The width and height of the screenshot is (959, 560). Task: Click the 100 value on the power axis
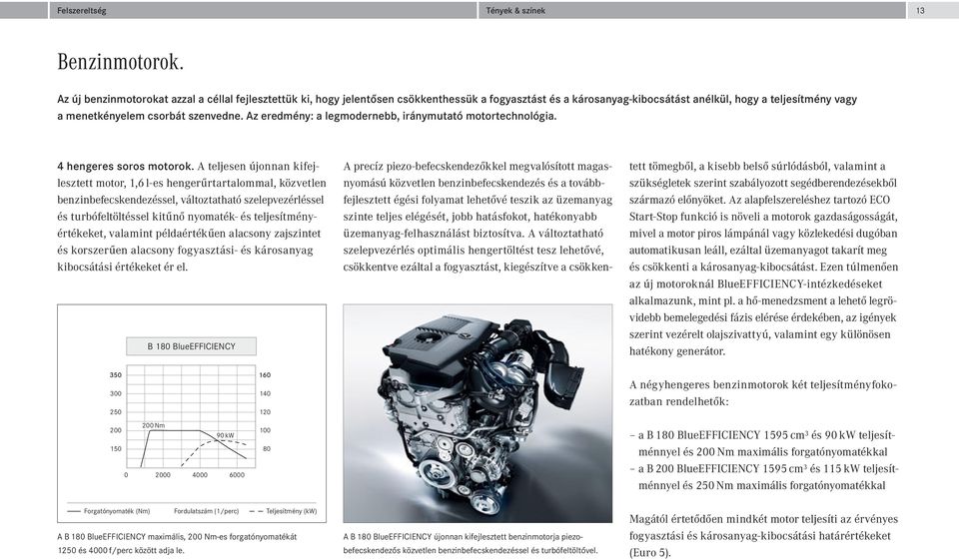(x=265, y=430)
